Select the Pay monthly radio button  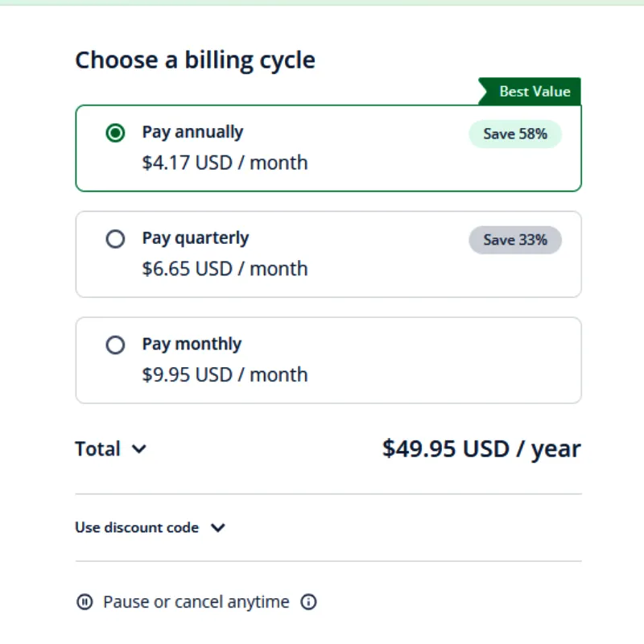click(x=115, y=345)
